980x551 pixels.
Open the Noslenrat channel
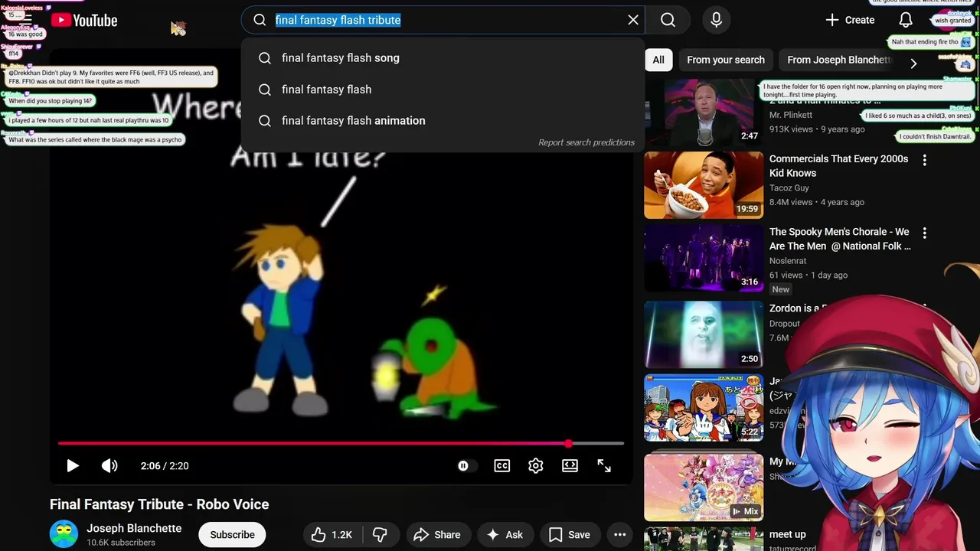(788, 261)
